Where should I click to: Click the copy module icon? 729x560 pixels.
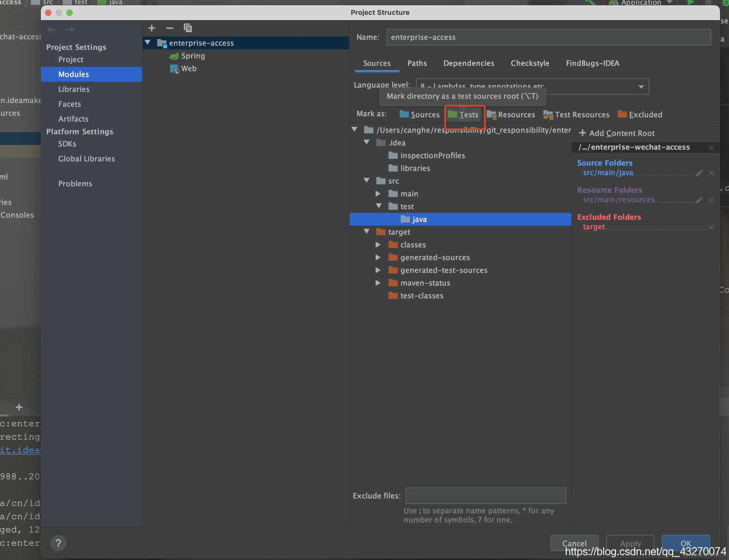pos(188,28)
